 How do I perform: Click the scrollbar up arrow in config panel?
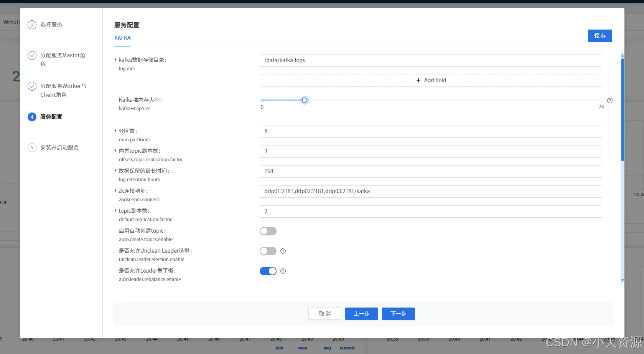pyautogui.click(x=623, y=55)
